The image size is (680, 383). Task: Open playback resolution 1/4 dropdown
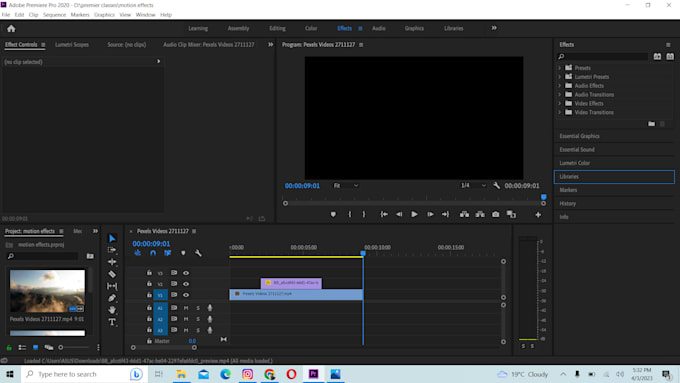pos(473,186)
